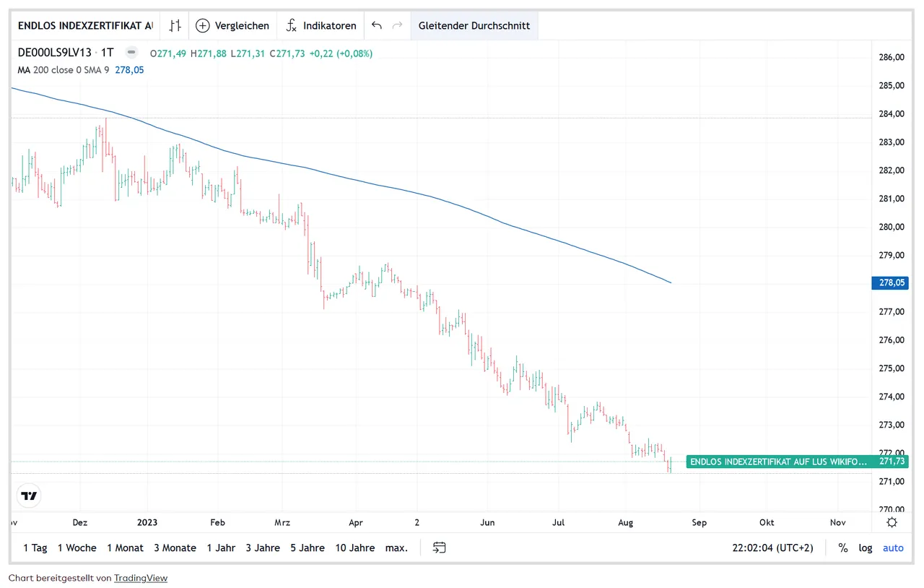Set range to 1 Jahr
The height and width of the screenshot is (588, 924).
[x=221, y=548]
